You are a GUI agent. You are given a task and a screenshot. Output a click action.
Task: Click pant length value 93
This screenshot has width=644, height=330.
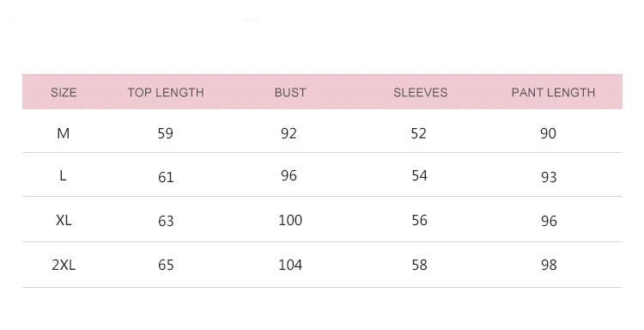tap(549, 177)
